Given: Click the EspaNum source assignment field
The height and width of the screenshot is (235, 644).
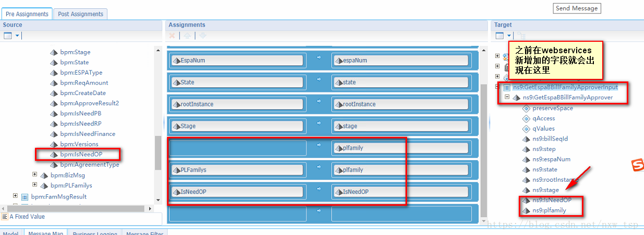Looking at the screenshot, I should (237, 61).
